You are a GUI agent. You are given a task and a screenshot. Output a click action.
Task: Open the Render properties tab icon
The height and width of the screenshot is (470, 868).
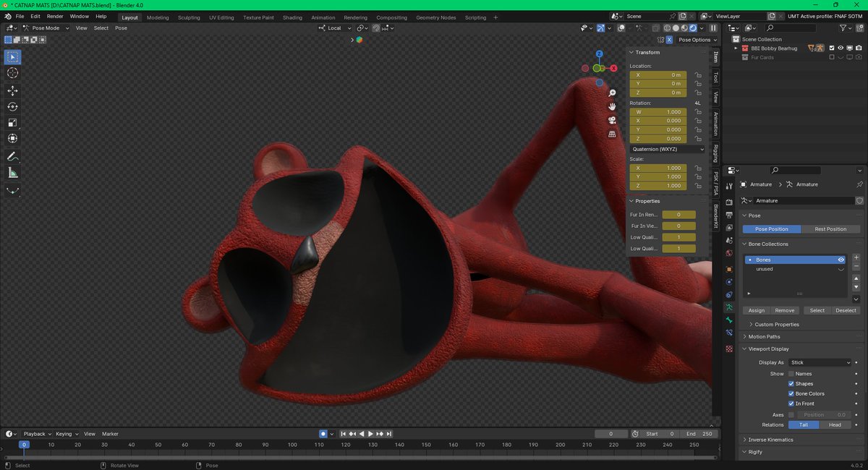point(729,202)
